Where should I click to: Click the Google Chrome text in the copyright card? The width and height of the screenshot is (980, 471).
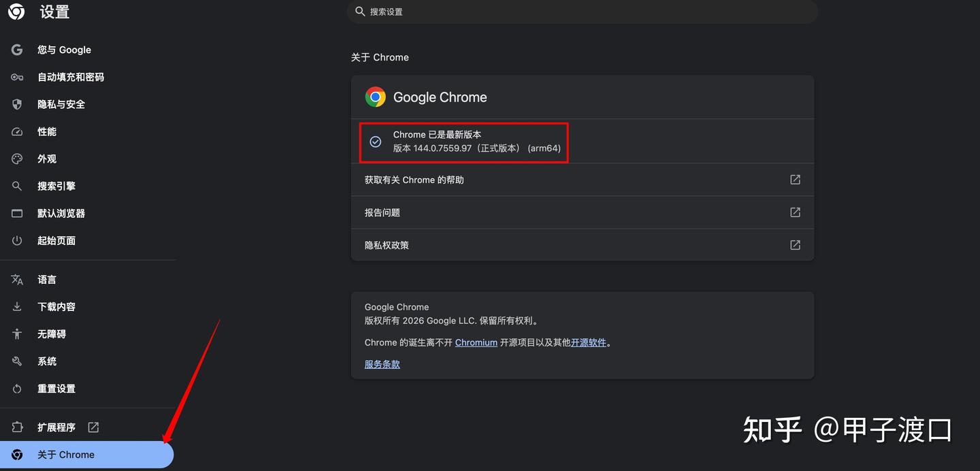pos(397,307)
